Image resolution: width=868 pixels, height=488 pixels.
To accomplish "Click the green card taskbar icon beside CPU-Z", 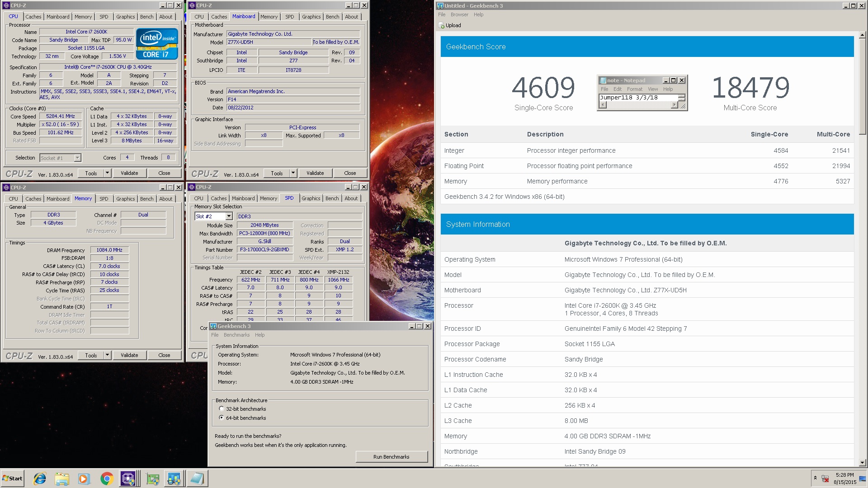I will point(153,479).
